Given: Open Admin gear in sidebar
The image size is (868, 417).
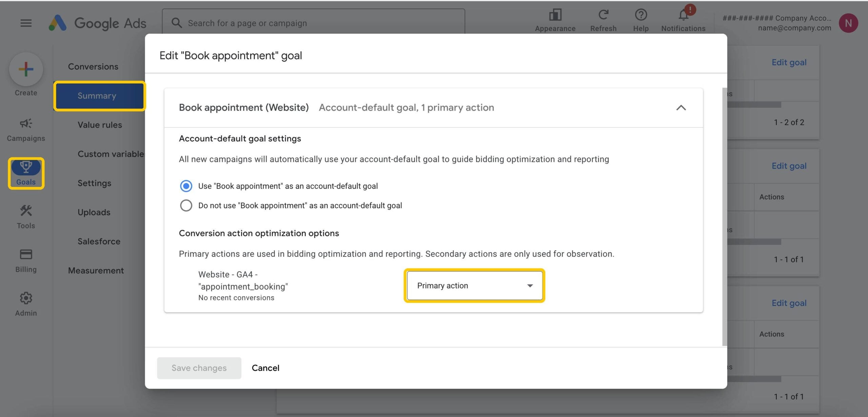Looking at the screenshot, I should (x=26, y=304).
